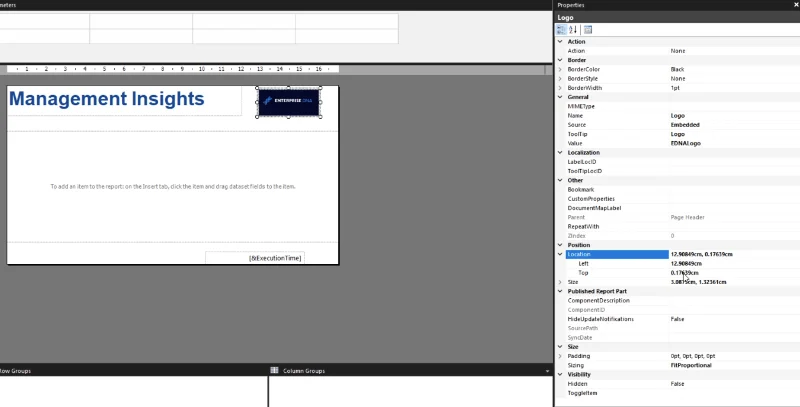Image resolution: width=800 pixels, height=407 pixels.
Task: Select the Management Insights title textbox
Action: (124, 100)
